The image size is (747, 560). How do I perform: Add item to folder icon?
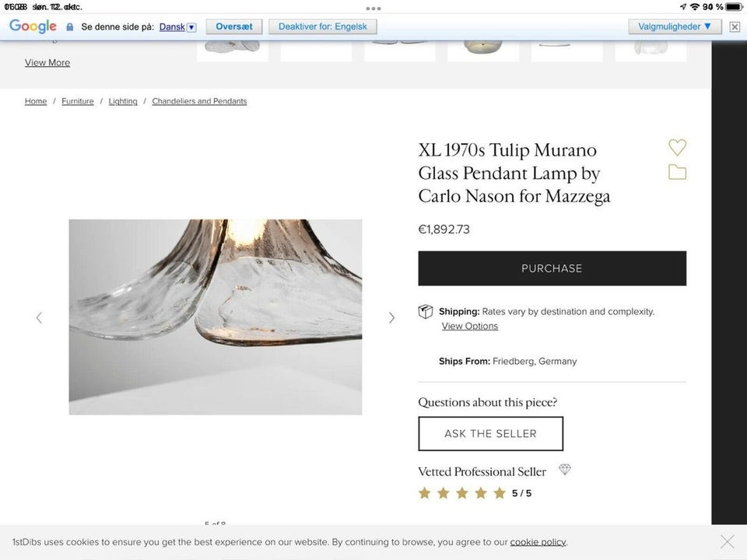pyautogui.click(x=677, y=172)
